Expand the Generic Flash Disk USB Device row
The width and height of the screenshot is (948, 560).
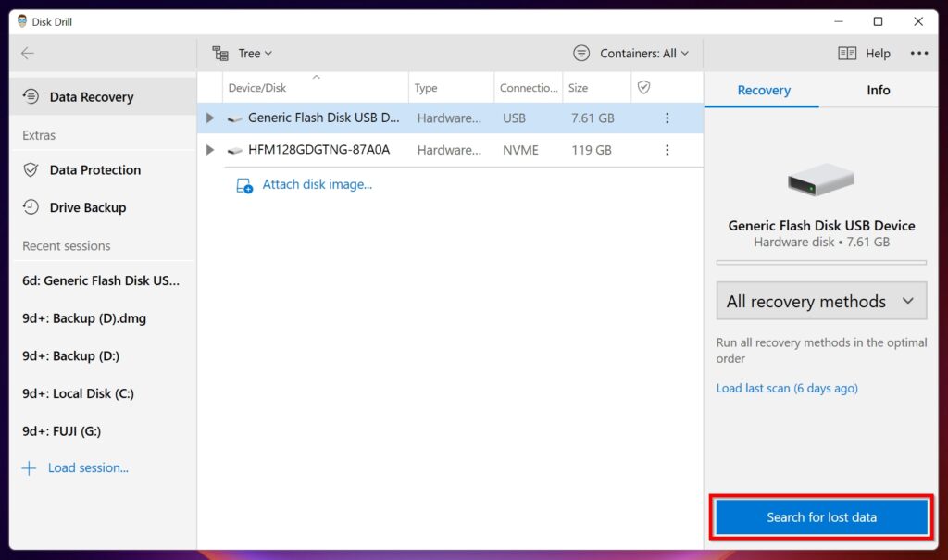point(208,118)
